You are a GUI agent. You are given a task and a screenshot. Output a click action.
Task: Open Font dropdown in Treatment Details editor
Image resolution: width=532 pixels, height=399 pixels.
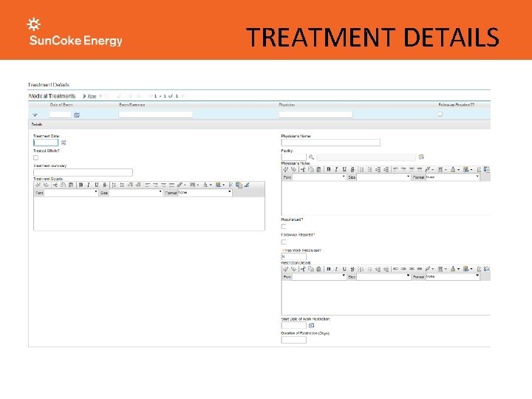[x=71, y=193]
